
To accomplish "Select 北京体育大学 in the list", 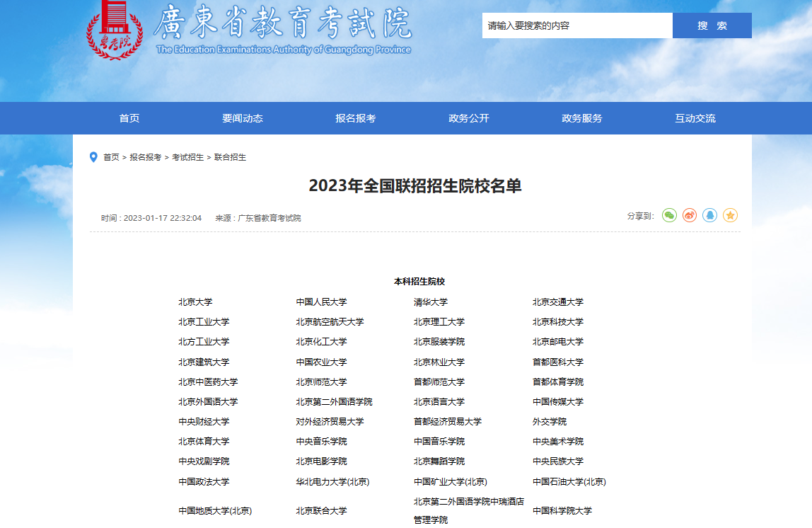I will [204, 442].
